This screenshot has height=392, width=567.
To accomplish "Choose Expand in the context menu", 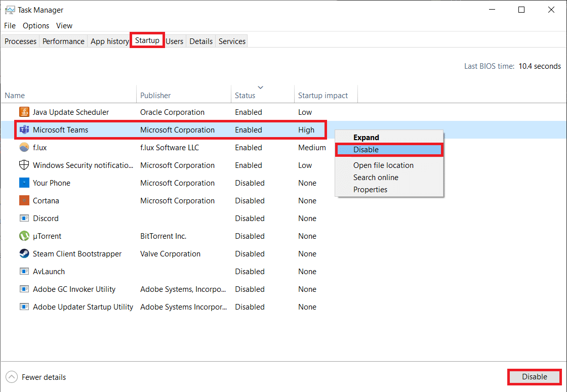I will (366, 138).
